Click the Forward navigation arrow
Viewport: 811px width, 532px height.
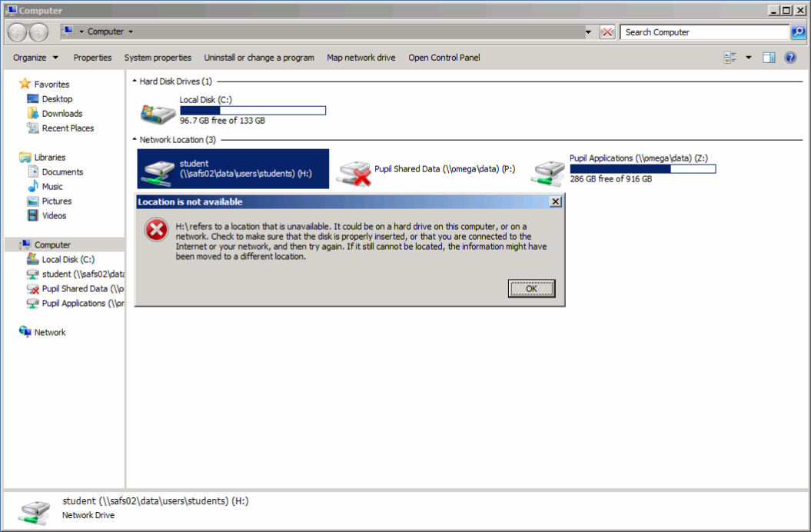[38, 32]
